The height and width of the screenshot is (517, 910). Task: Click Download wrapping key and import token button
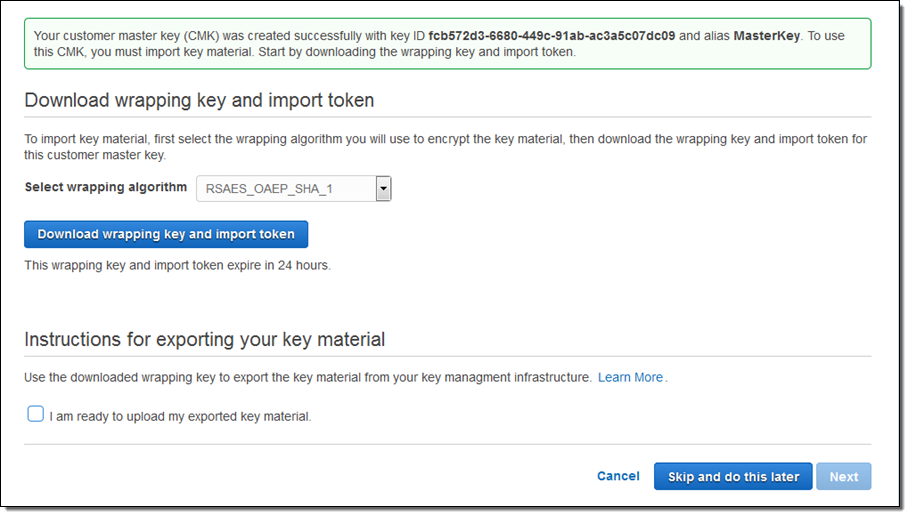pyautogui.click(x=166, y=234)
